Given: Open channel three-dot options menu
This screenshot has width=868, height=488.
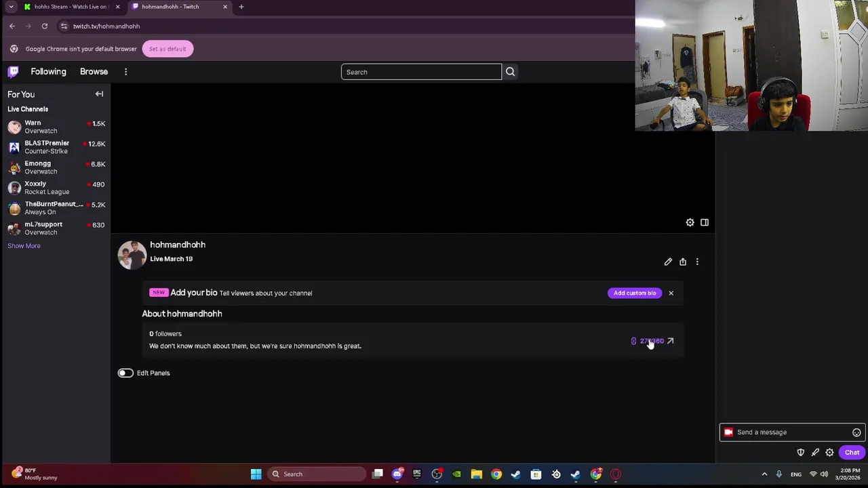Looking at the screenshot, I should [x=697, y=262].
